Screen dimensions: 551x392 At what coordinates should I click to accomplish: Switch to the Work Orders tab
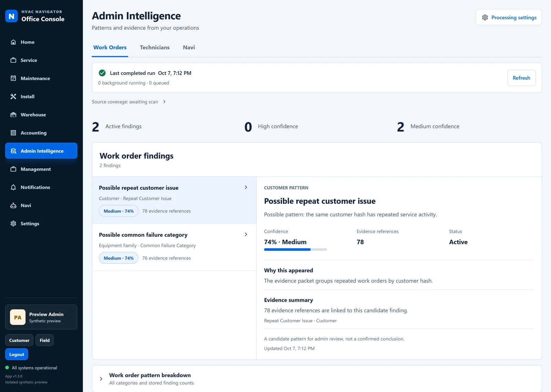pos(110,48)
